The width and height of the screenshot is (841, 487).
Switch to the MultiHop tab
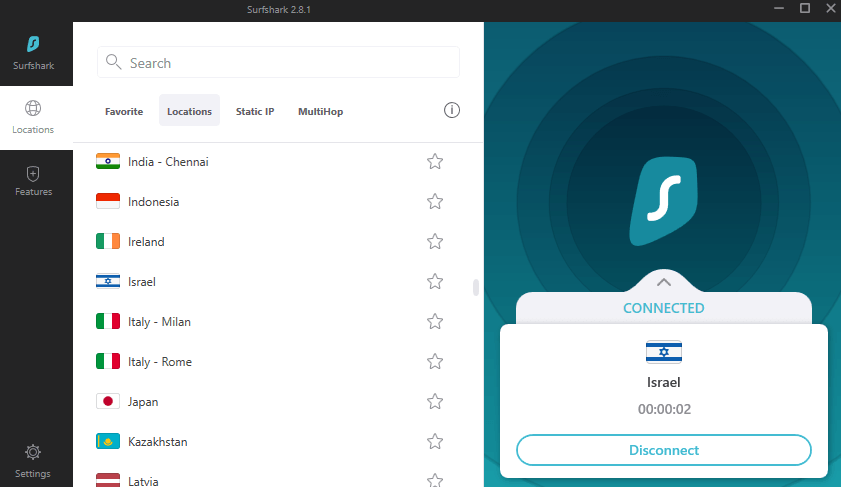tap(321, 112)
